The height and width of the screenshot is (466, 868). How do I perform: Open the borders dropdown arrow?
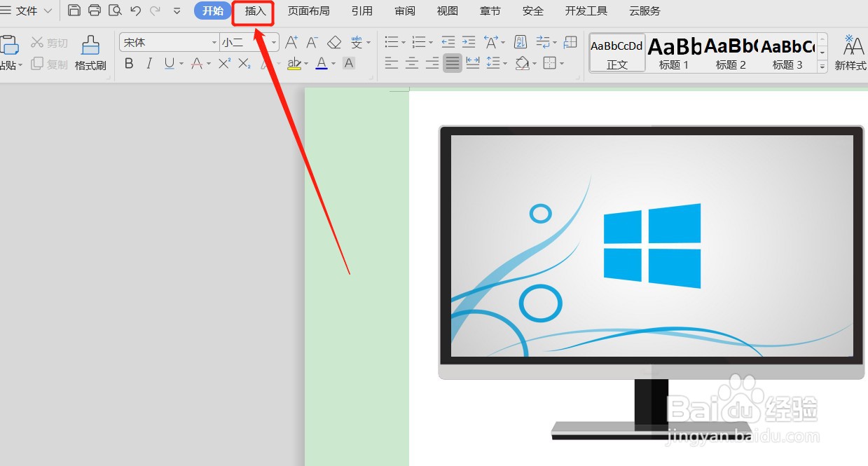coord(562,64)
